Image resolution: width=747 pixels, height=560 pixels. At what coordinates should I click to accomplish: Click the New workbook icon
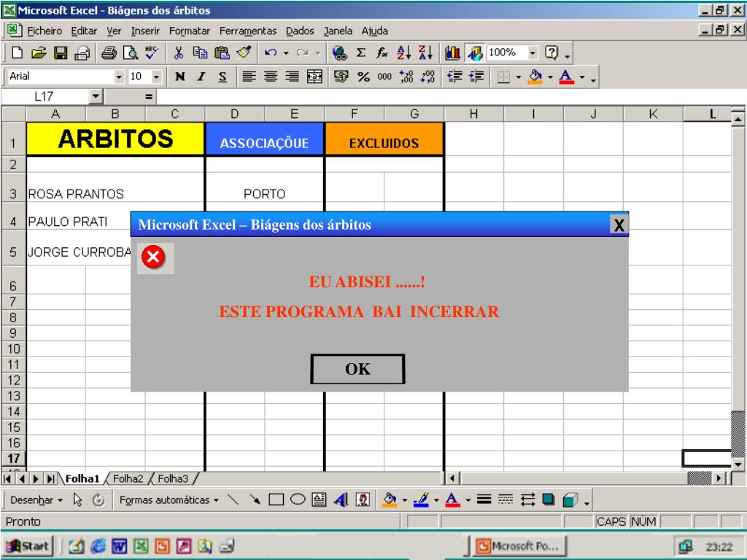(18, 52)
